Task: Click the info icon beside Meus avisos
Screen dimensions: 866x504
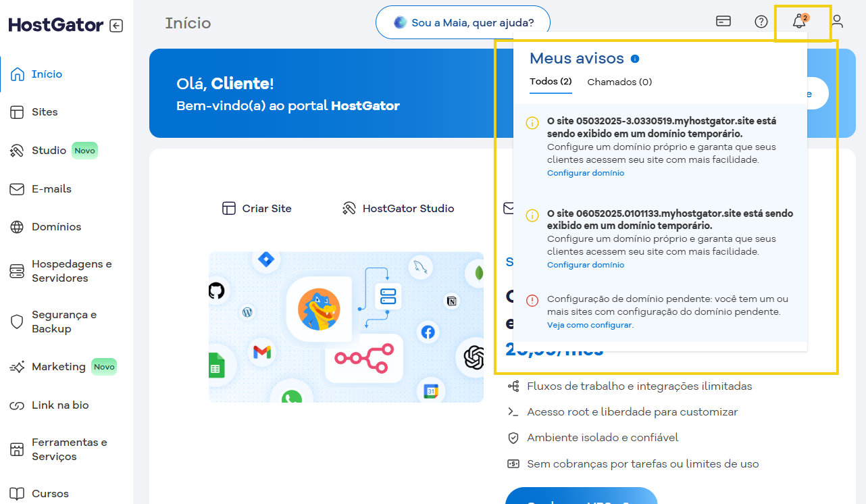Action: 635,59
